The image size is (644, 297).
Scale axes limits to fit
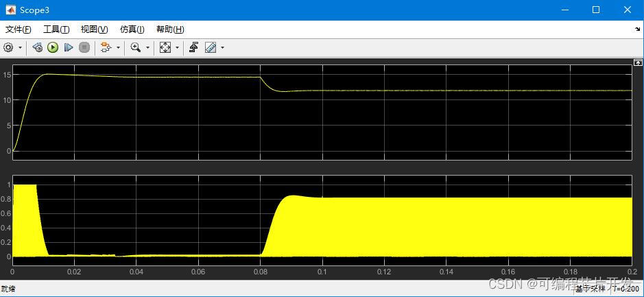click(x=165, y=47)
